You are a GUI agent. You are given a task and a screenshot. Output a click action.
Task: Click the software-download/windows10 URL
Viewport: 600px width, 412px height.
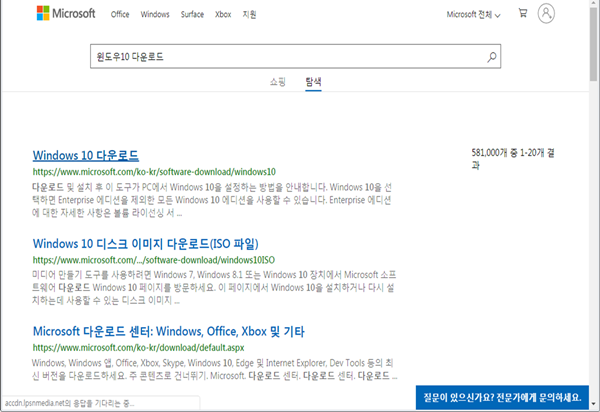pos(154,172)
